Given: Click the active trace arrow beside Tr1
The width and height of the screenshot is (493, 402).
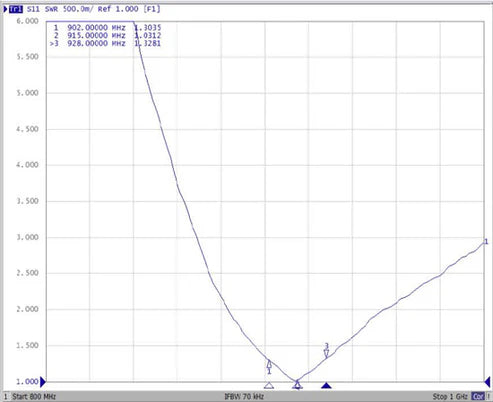Looking at the screenshot, I should [5, 9].
